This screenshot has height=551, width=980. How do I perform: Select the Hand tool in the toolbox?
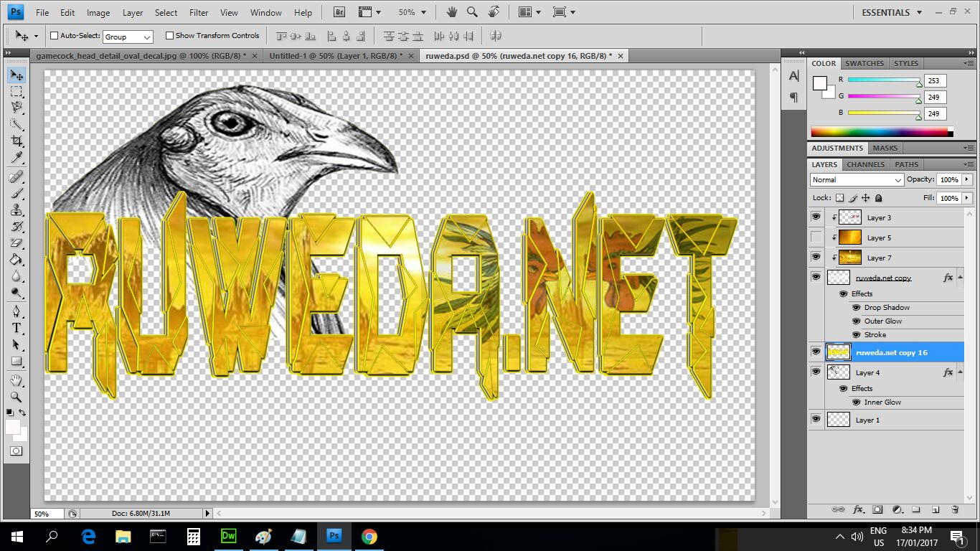coord(17,380)
